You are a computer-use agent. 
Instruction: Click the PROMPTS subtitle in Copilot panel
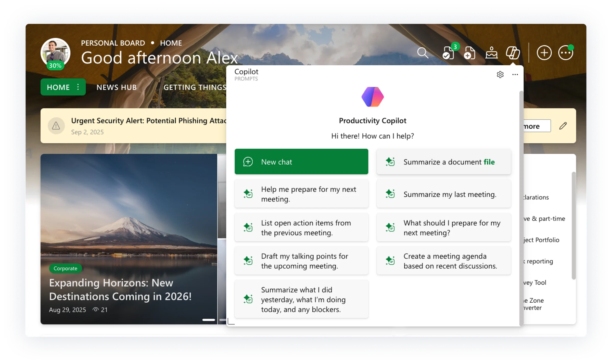(246, 79)
